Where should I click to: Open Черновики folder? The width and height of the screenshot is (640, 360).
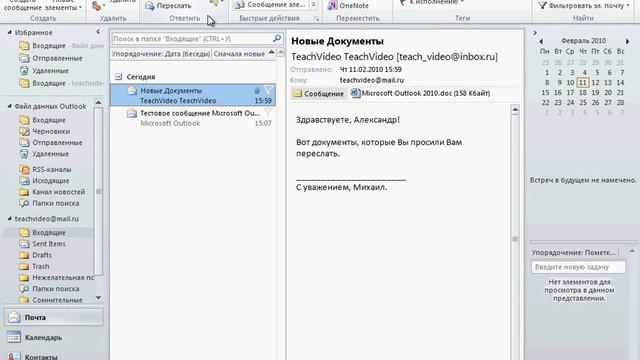coord(51,131)
